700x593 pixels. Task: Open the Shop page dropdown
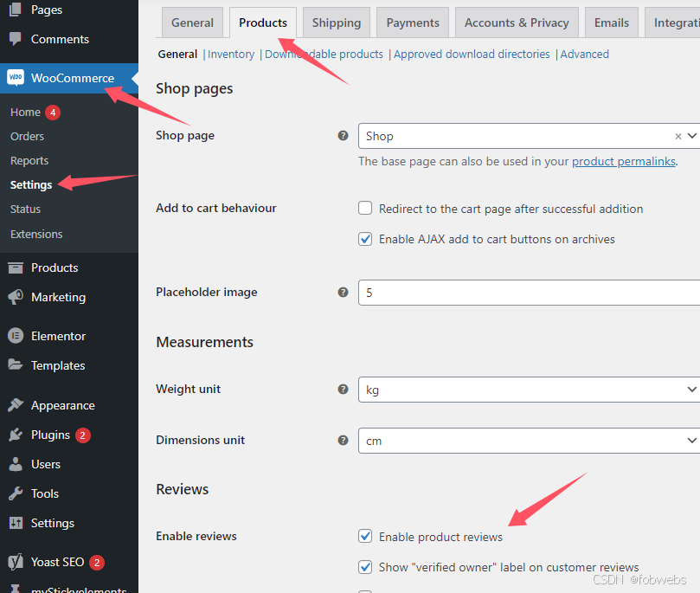(x=529, y=136)
